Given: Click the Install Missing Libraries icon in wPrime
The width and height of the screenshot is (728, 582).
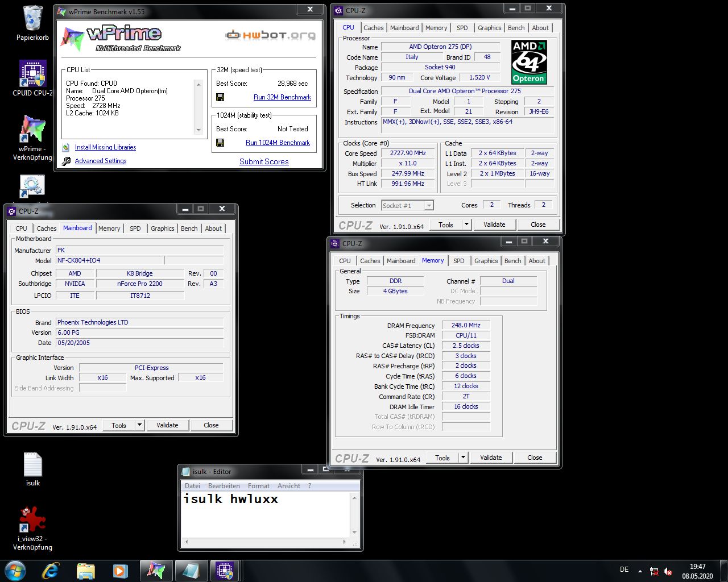Looking at the screenshot, I should [x=67, y=147].
